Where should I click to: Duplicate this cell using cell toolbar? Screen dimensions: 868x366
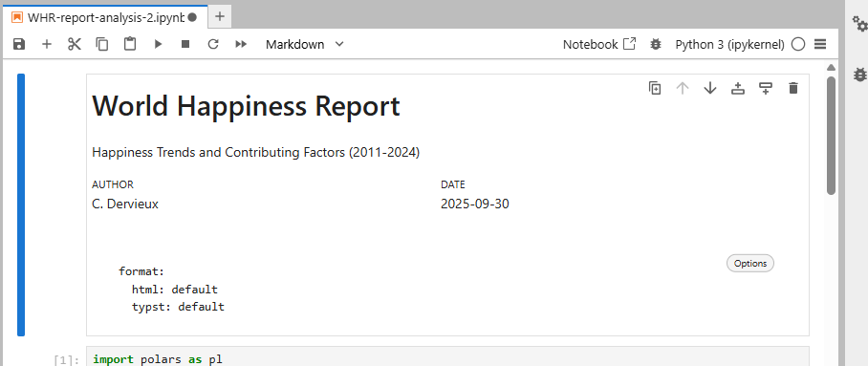point(655,88)
